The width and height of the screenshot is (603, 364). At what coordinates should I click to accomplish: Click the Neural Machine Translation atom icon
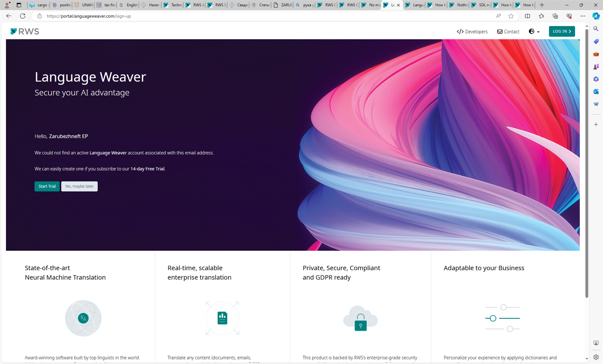click(x=83, y=318)
